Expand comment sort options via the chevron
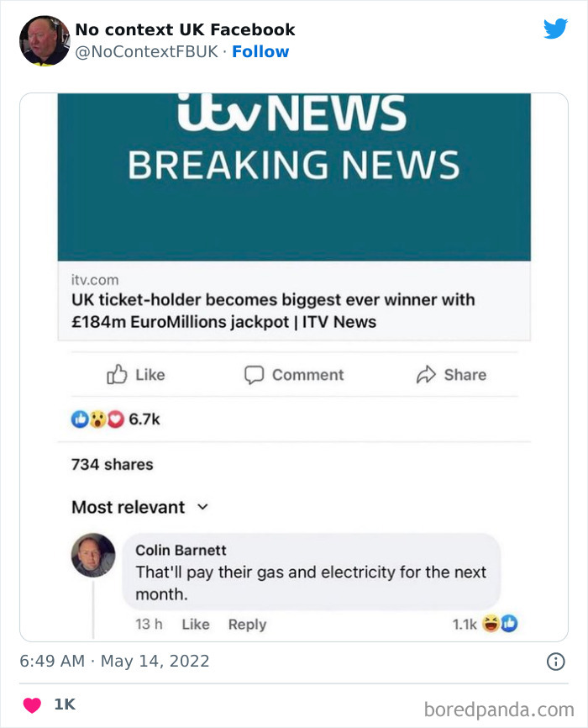 [201, 508]
